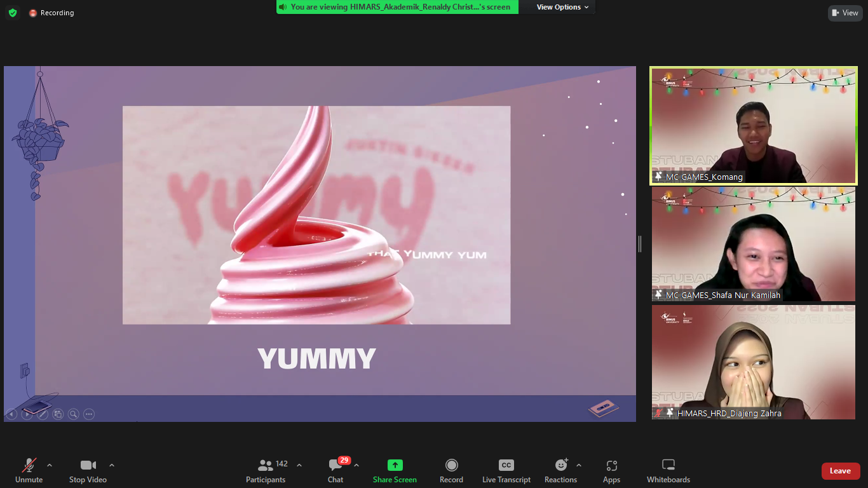Expand the arrow beside Reactions
The height and width of the screenshot is (488, 868).
click(x=578, y=465)
